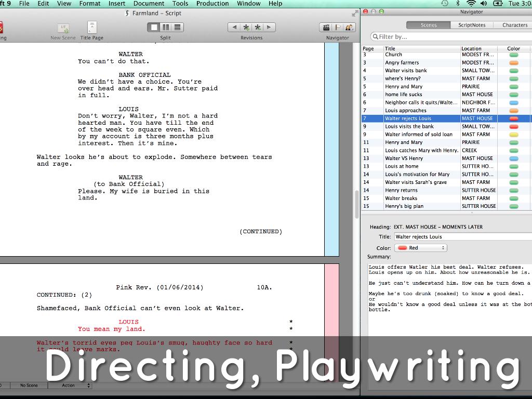Click the Characters people icon in Navigator group
This screenshot has height=399, width=532.
(349, 28)
